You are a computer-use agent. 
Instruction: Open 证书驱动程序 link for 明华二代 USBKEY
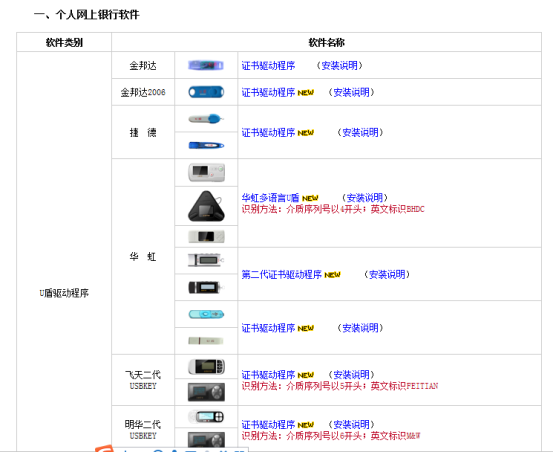point(268,424)
